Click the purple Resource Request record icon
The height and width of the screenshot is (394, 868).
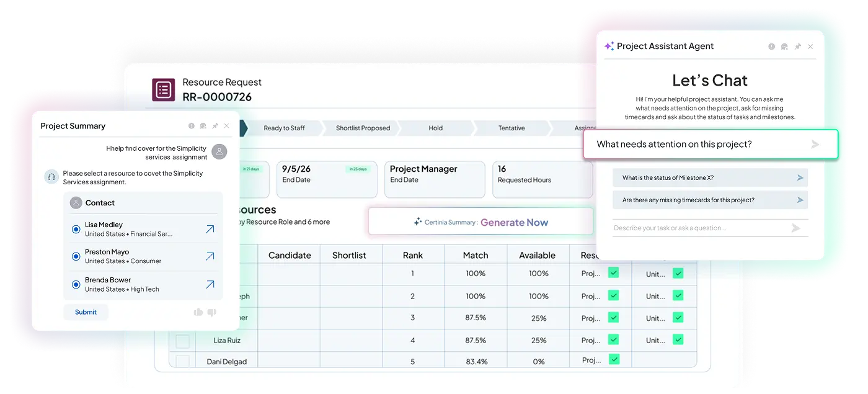point(164,90)
